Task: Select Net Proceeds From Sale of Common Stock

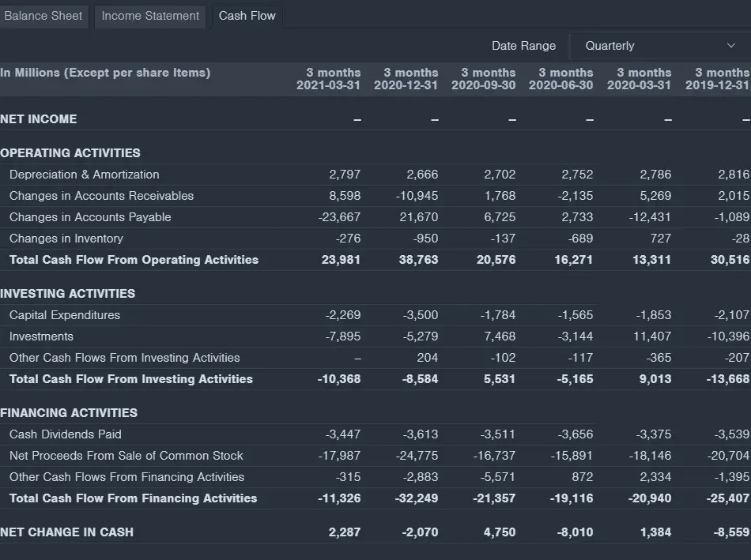Action: click(x=126, y=456)
